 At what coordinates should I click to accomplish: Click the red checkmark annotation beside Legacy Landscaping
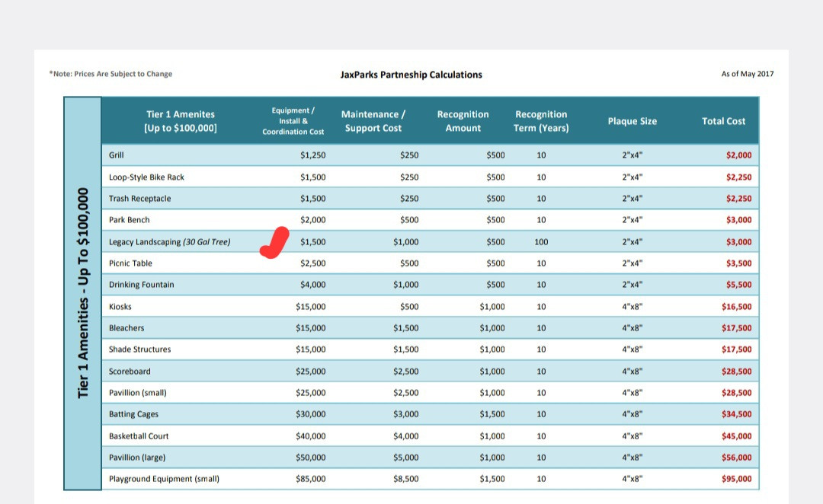pos(275,244)
